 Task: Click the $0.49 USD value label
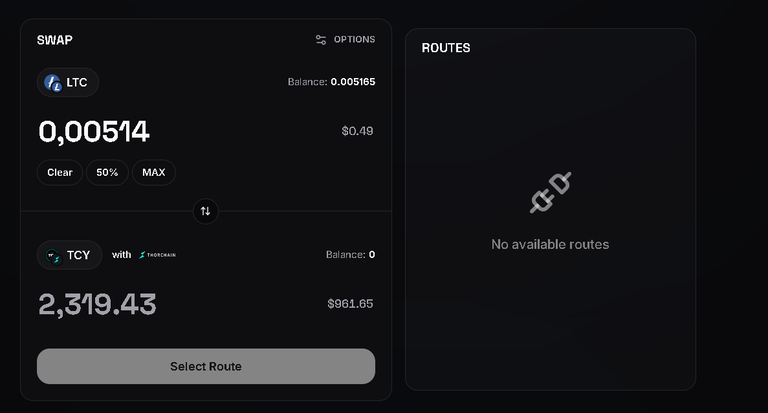(357, 131)
